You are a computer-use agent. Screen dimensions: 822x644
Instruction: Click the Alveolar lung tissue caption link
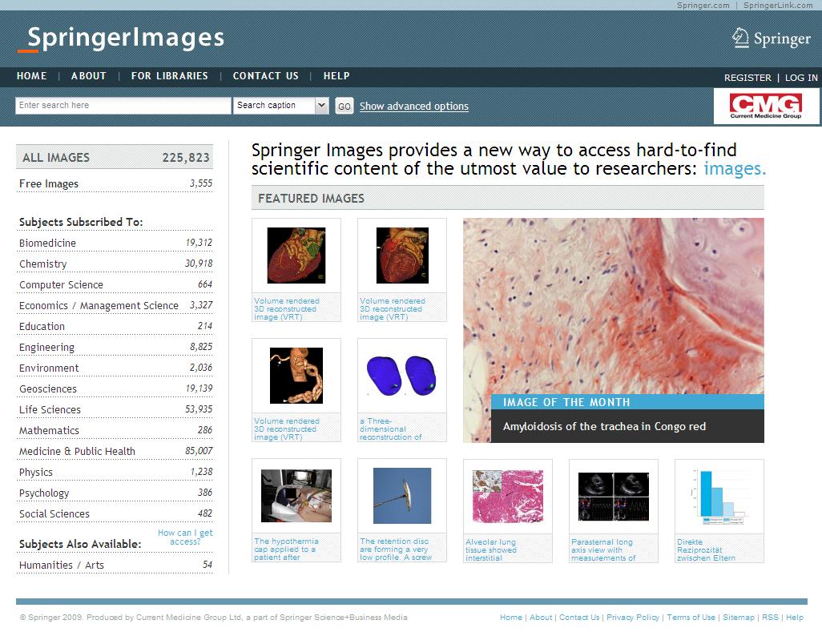click(x=491, y=549)
